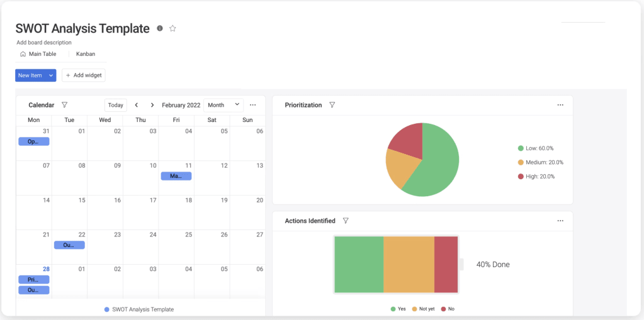Click the Add board description field
The image size is (644, 320).
pos(44,42)
